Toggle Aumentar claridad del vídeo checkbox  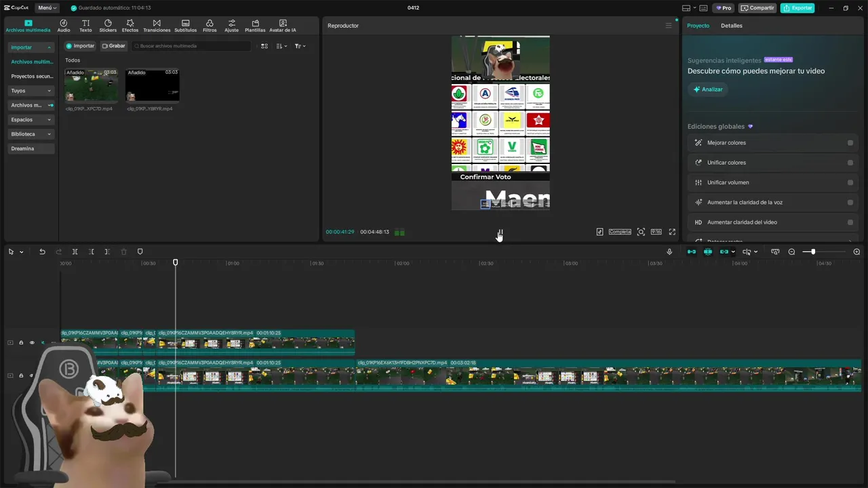[x=850, y=222]
